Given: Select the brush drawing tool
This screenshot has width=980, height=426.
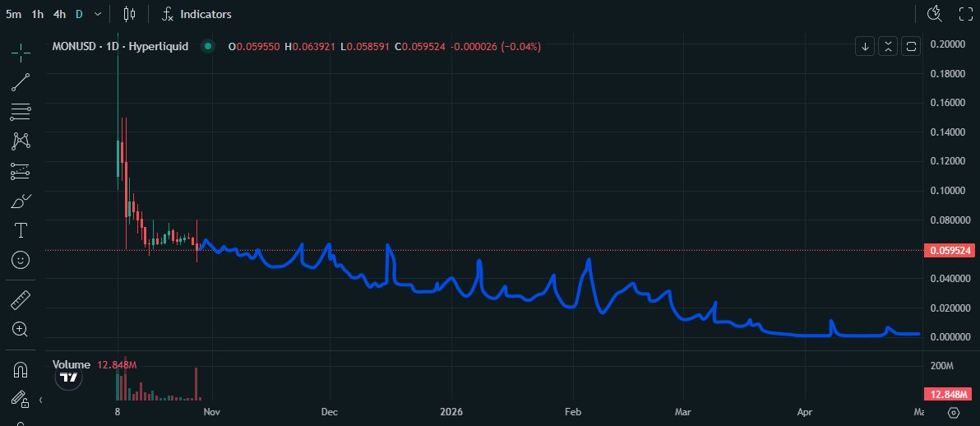Looking at the screenshot, I should coord(21,201).
